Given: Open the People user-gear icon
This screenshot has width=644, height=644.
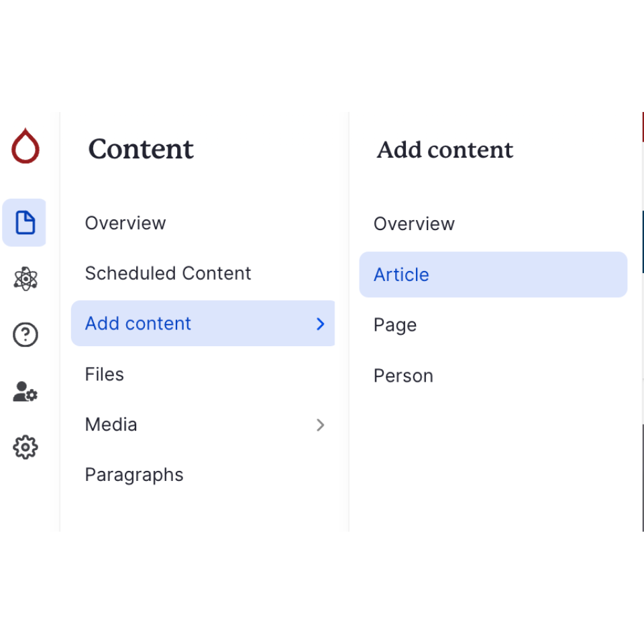Looking at the screenshot, I should click(x=25, y=392).
